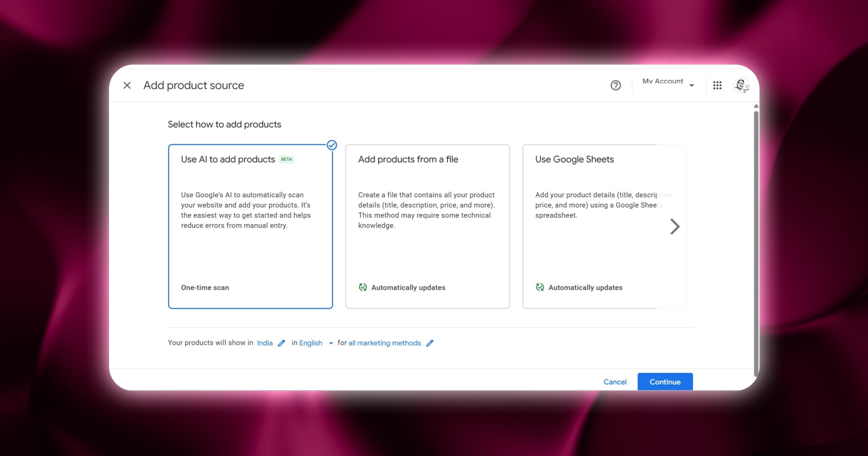The image size is (868, 456).
Task: Expand the My Account dropdown
Action: [668, 83]
